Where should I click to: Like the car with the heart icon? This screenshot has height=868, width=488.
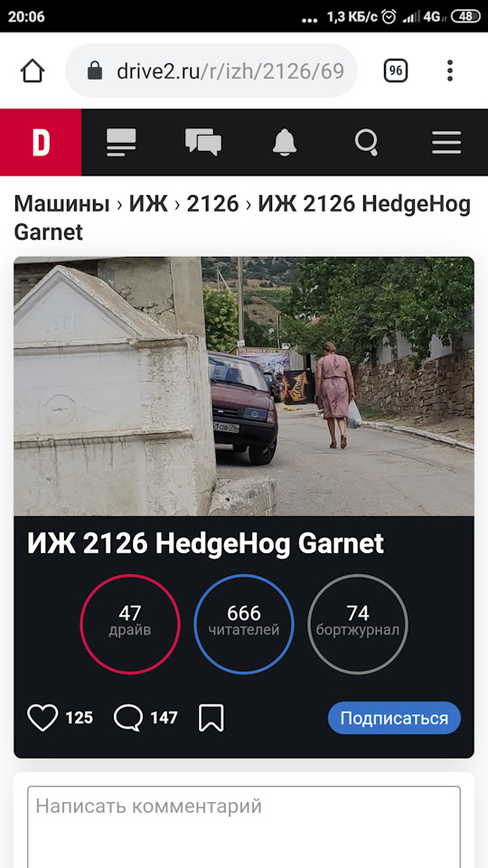[x=42, y=718]
